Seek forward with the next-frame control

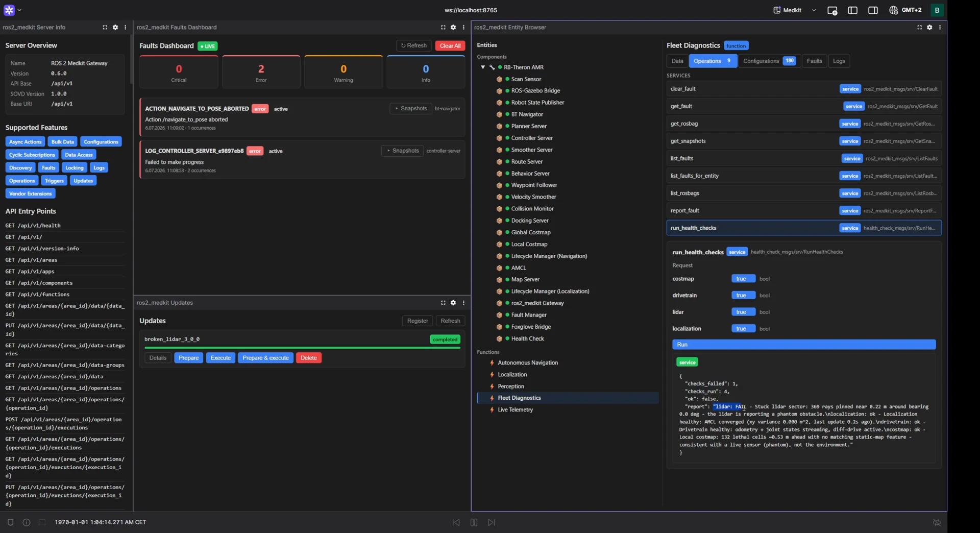coord(491,522)
